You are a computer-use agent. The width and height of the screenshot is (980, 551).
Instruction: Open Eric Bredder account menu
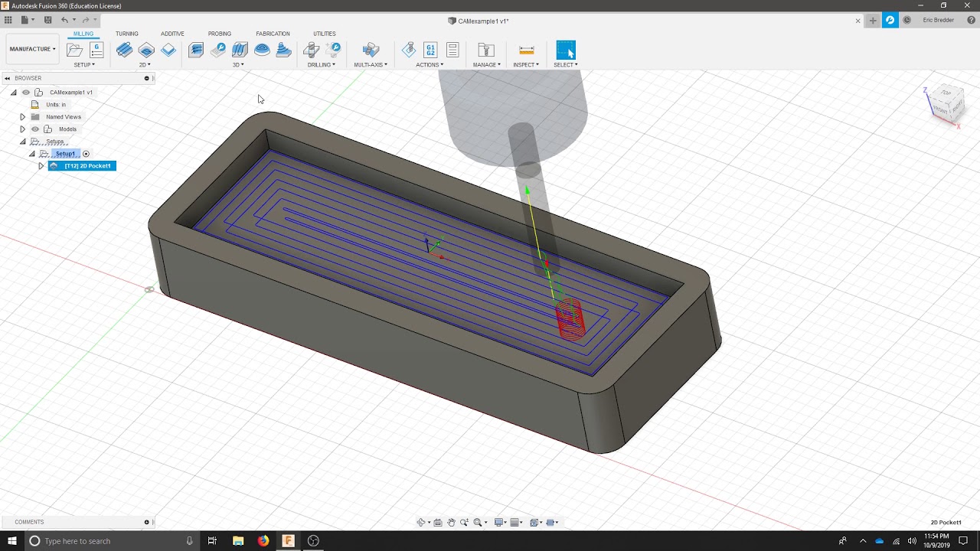pyautogui.click(x=939, y=21)
